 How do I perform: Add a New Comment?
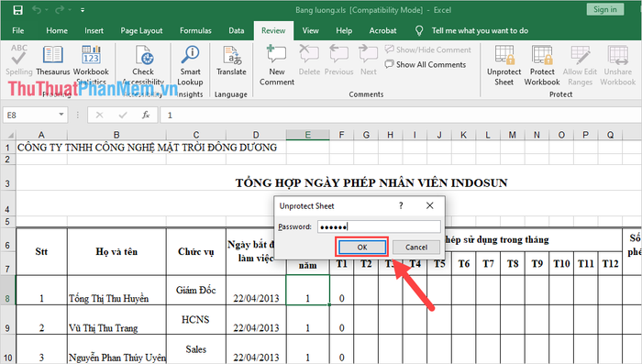pyautogui.click(x=276, y=65)
